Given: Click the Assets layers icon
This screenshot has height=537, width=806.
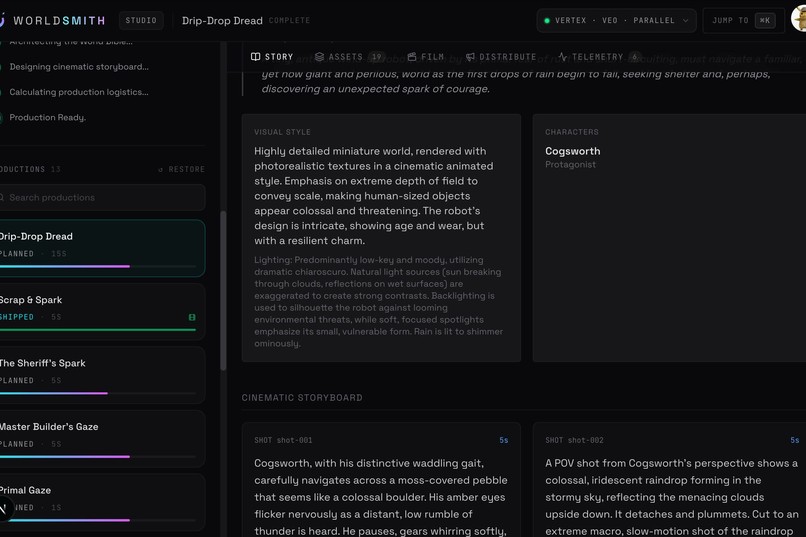Looking at the screenshot, I should 319,57.
